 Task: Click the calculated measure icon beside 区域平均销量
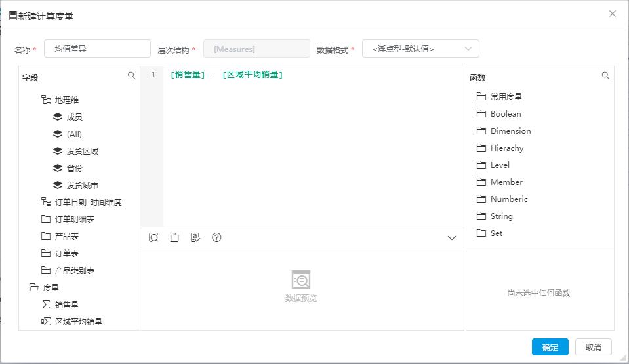(x=46, y=321)
